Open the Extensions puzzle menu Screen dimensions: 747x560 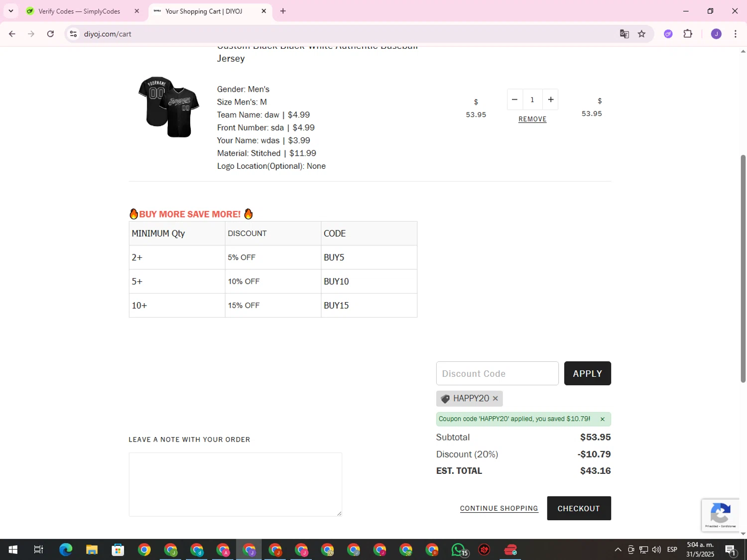pyautogui.click(x=688, y=34)
